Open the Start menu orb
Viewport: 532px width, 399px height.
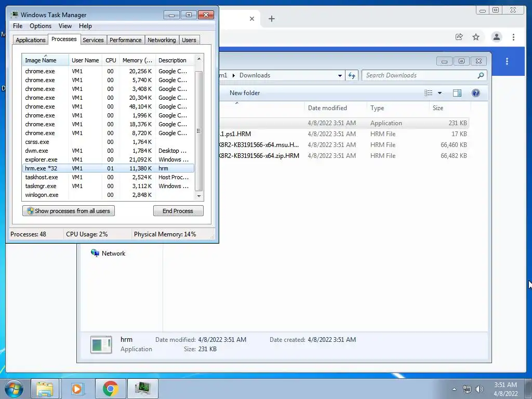(x=14, y=389)
